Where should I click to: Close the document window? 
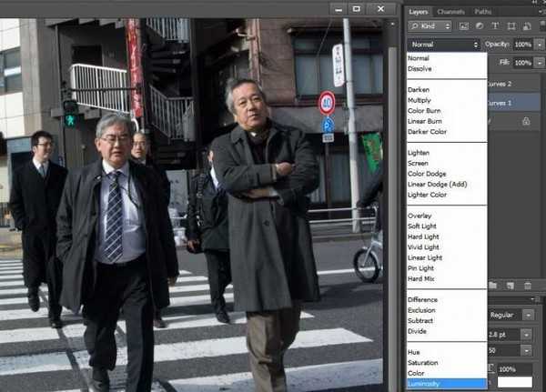pyautogui.click(x=381, y=9)
